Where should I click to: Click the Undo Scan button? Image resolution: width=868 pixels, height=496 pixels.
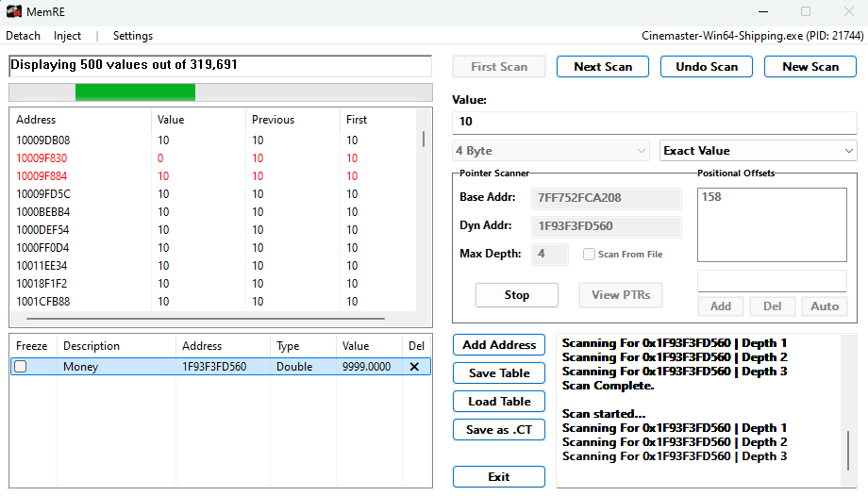(x=707, y=67)
